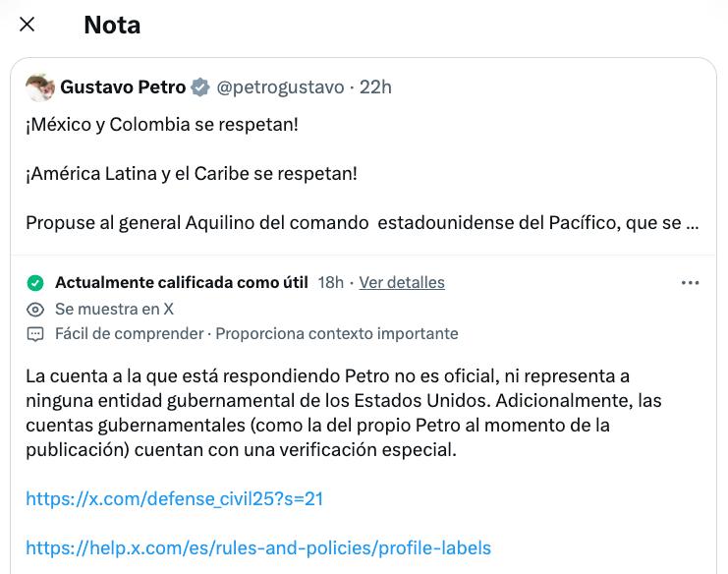Click the verified badge next to Gustavo Petro
728x574 pixels.
coord(199,87)
